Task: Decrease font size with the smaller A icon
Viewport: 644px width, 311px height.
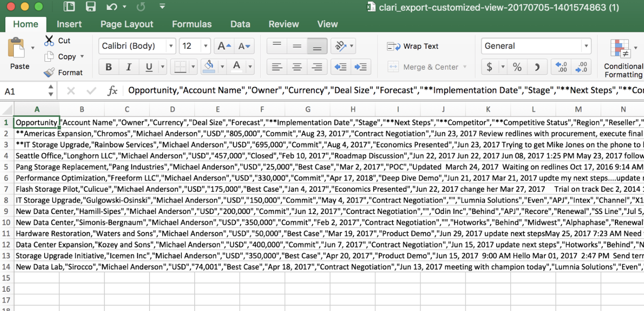Action: [x=244, y=46]
